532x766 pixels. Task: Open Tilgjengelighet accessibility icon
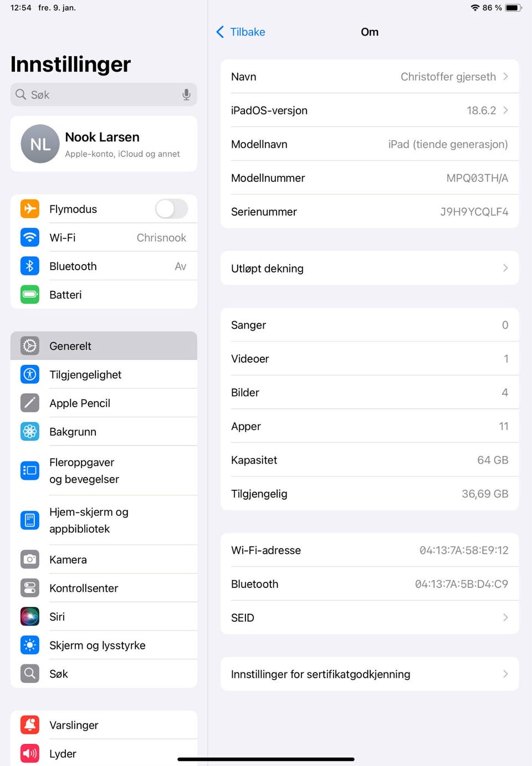pyautogui.click(x=30, y=374)
